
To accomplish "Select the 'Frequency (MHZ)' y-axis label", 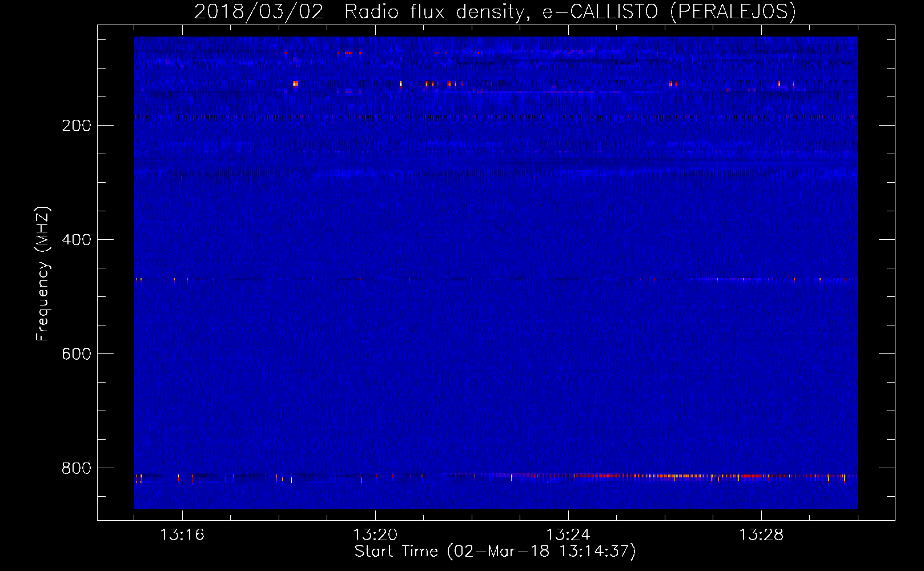I will [x=43, y=274].
